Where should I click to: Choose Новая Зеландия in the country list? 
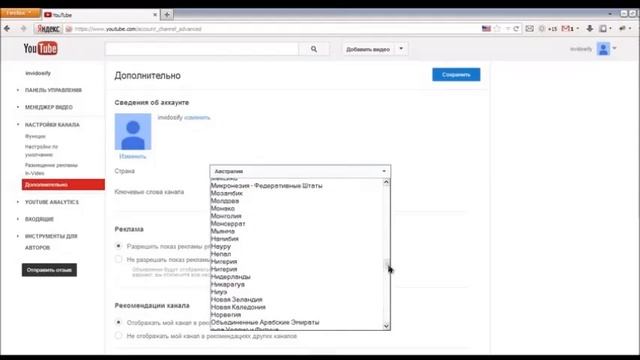(x=236, y=300)
